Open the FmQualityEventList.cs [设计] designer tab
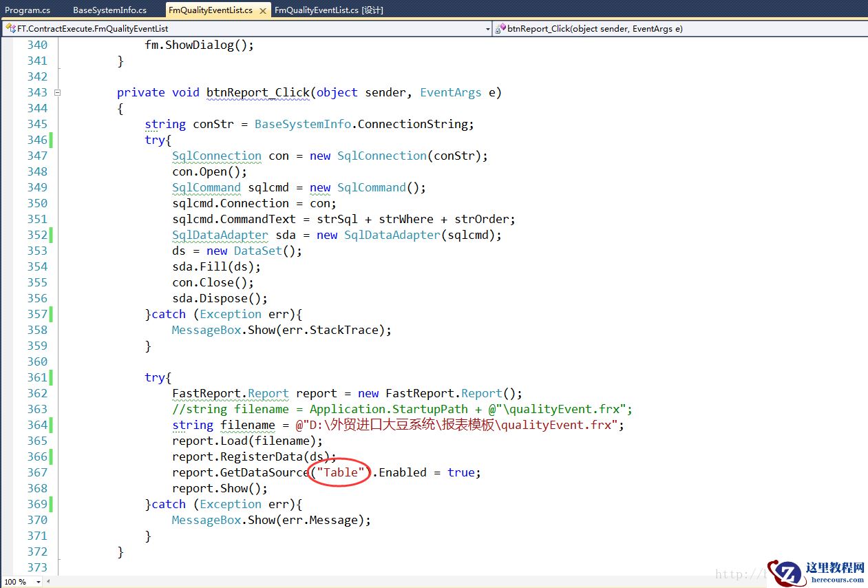The image size is (868, 588). 328,10
